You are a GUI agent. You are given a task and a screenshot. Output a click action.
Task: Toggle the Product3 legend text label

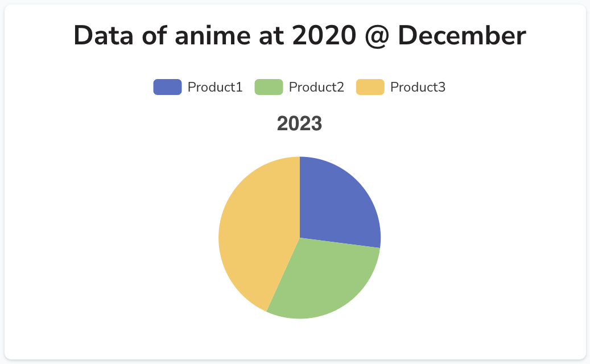coord(418,87)
